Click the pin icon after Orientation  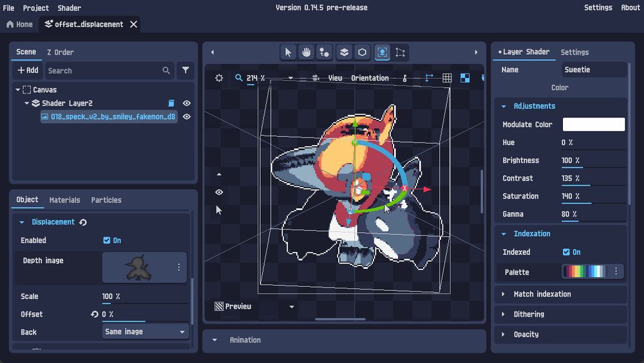(x=404, y=78)
